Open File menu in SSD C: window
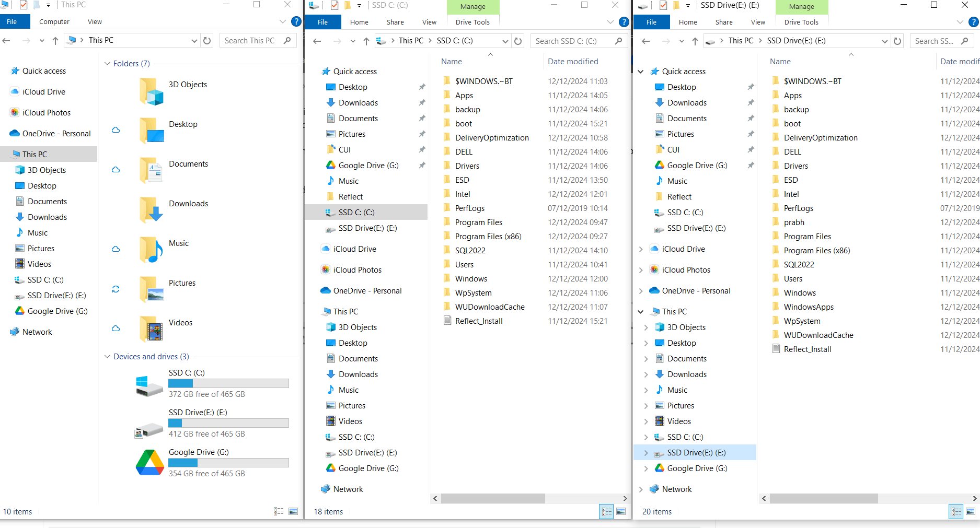Viewport: 980px width, 528px height. (322, 22)
